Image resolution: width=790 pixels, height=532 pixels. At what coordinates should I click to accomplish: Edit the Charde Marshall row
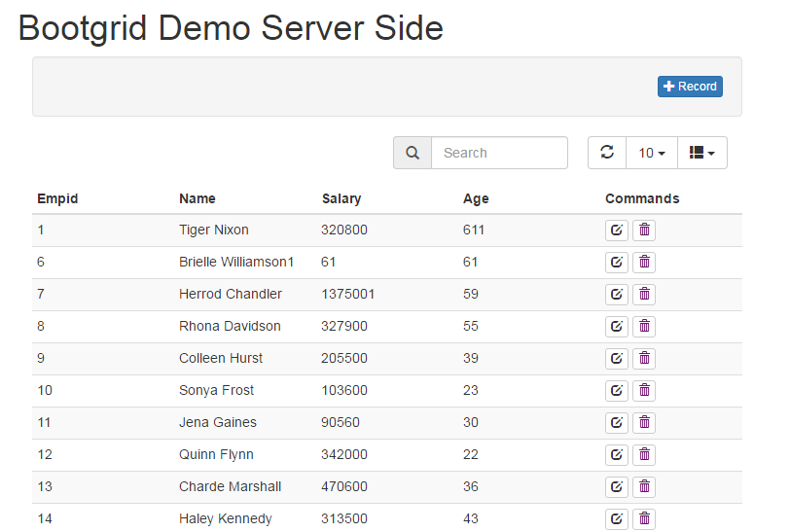(x=616, y=487)
